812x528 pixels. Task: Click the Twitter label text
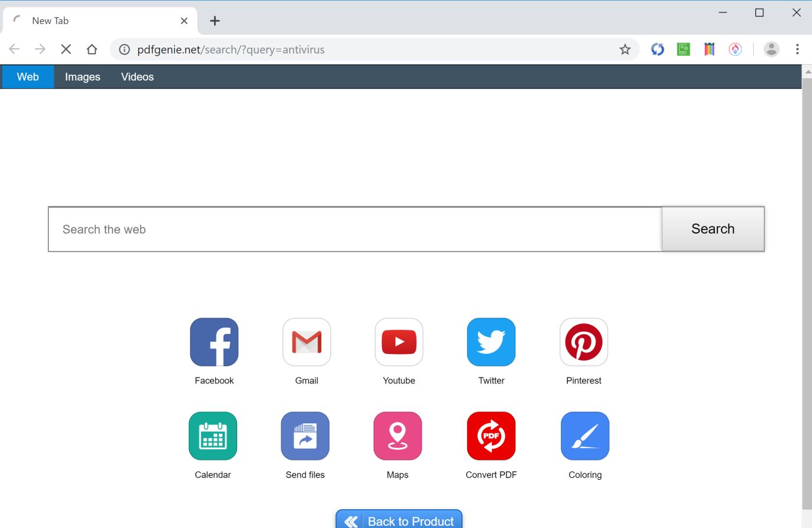tap(491, 380)
